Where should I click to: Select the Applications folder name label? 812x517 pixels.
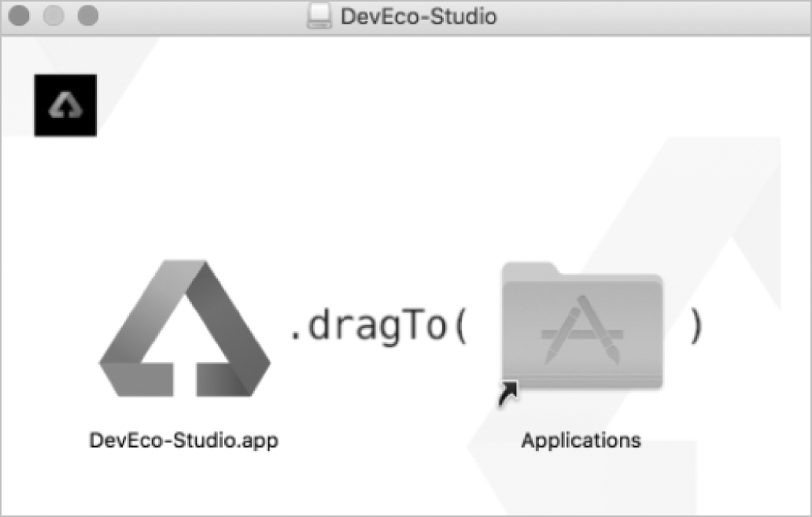pos(581,441)
